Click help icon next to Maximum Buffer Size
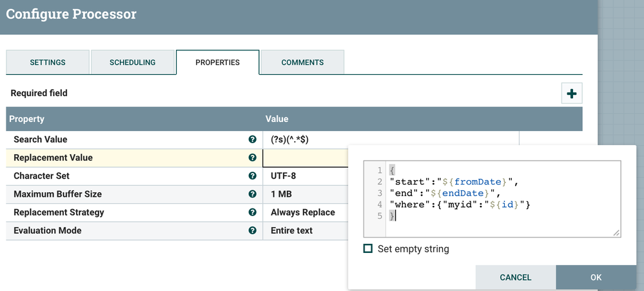 (252, 194)
